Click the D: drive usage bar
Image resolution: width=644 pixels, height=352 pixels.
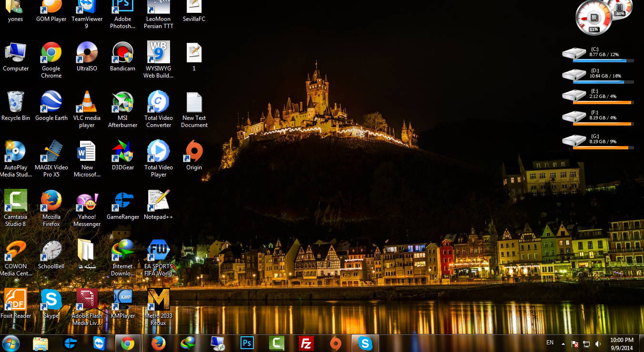pyautogui.click(x=603, y=82)
